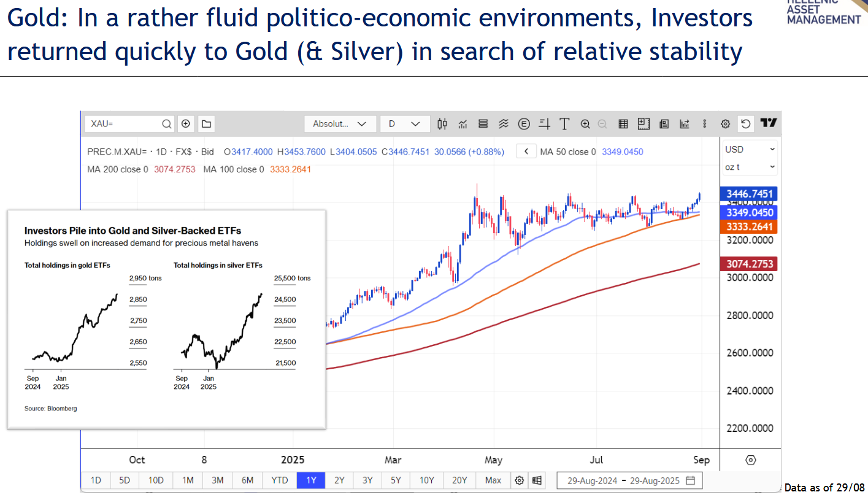Image resolution: width=868 pixels, height=500 pixels.
Task: Click the Max range button
Action: click(493, 480)
